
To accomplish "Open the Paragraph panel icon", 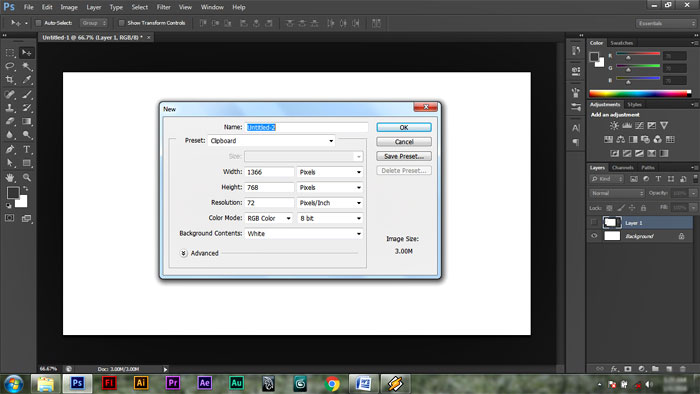I will [x=576, y=142].
